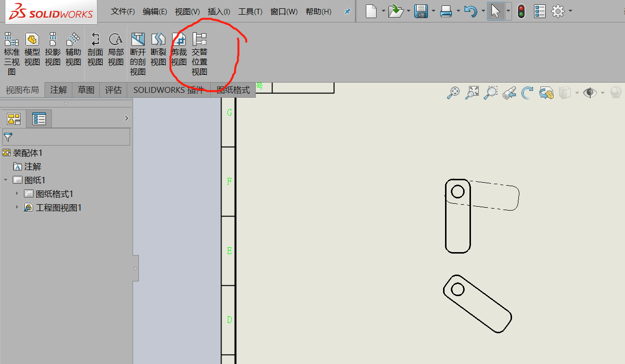Click the 标准三视图 (Standard 3 View) tool
Viewport: 625px width, 364px height.
[11, 54]
